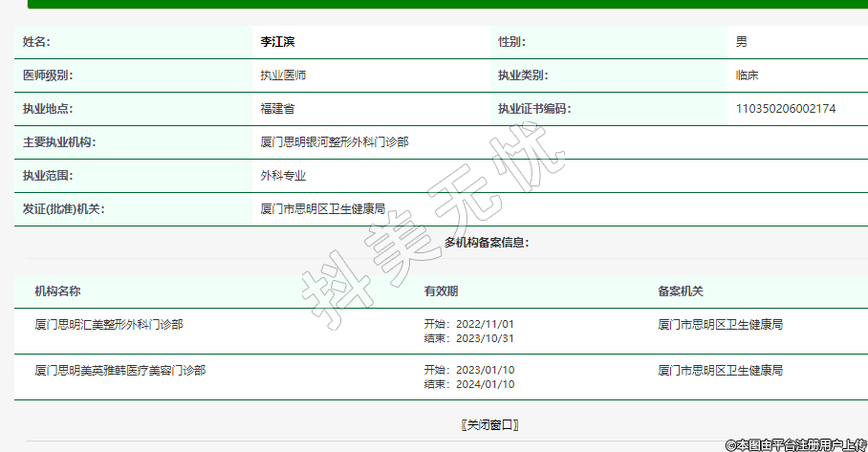
Task: Select the issuing authority 厦门市思明区卫生健康局 under 发证机关
Action: tap(323, 209)
